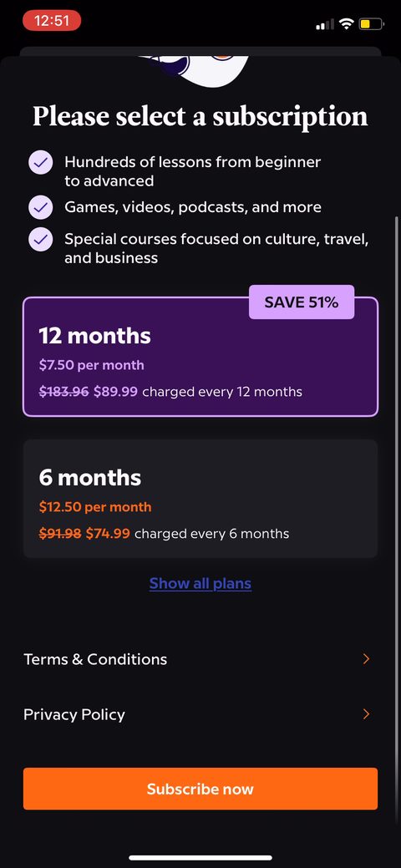Tap the battery indicator icon
The width and height of the screenshot is (401, 868).
pyautogui.click(x=372, y=23)
